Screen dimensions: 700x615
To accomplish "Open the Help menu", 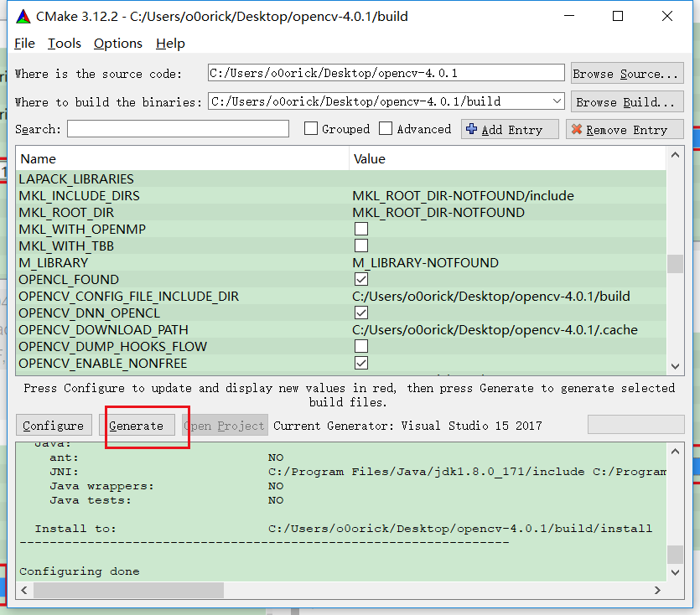I will (170, 44).
